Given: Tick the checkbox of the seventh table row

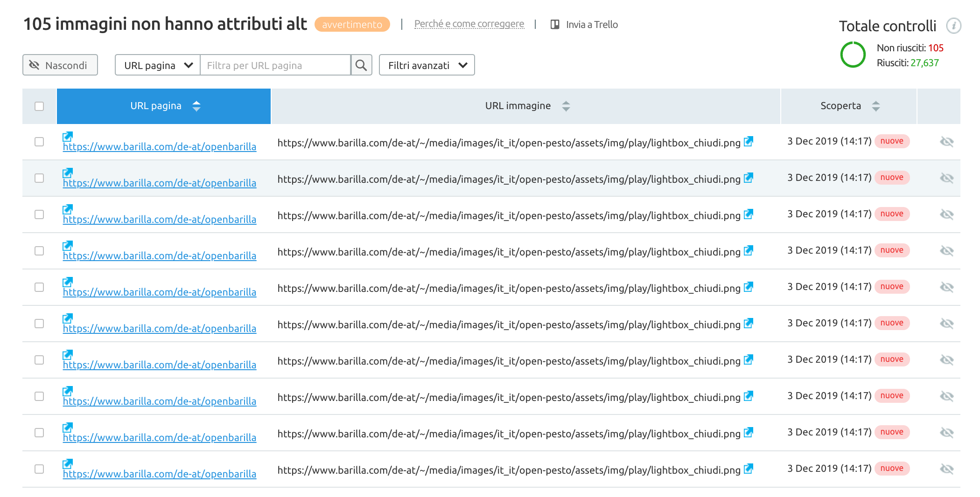Looking at the screenshot, I should (39, 360).
